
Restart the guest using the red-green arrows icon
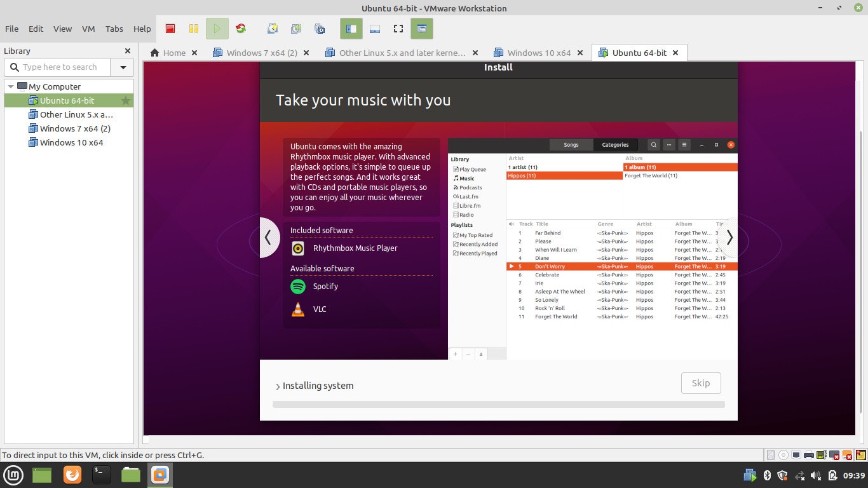click(241, 29)
